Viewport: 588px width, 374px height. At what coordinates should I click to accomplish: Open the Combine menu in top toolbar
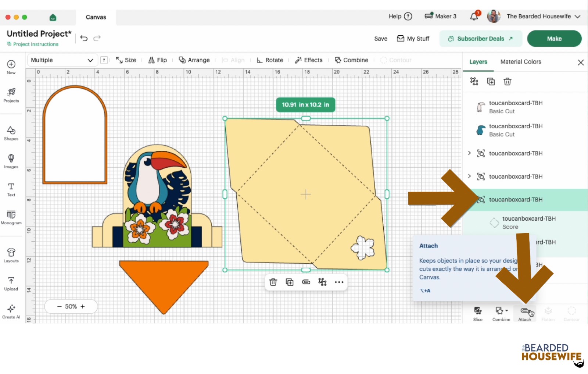351,60
